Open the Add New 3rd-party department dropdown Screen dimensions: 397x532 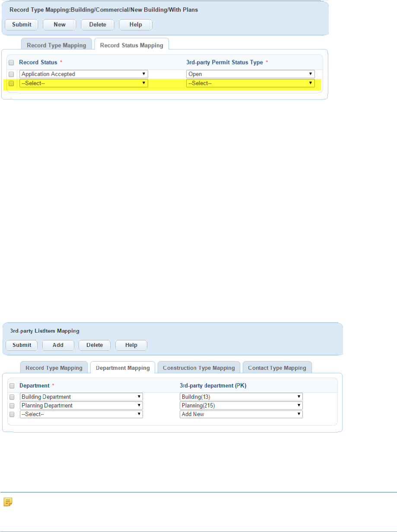pos(241,414)
